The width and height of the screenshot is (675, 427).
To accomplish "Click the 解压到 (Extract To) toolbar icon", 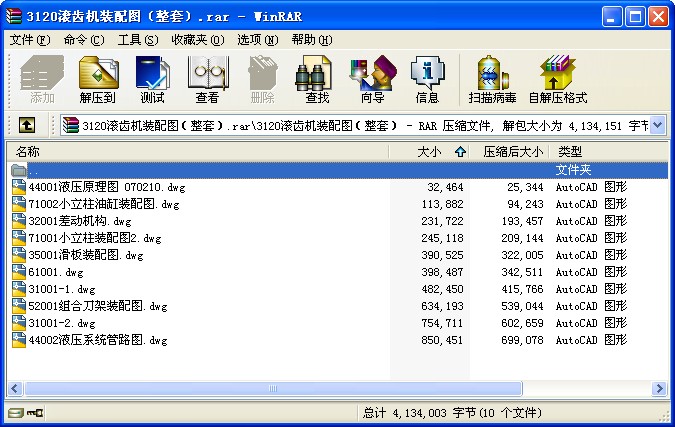I will (x=98, y=80).
